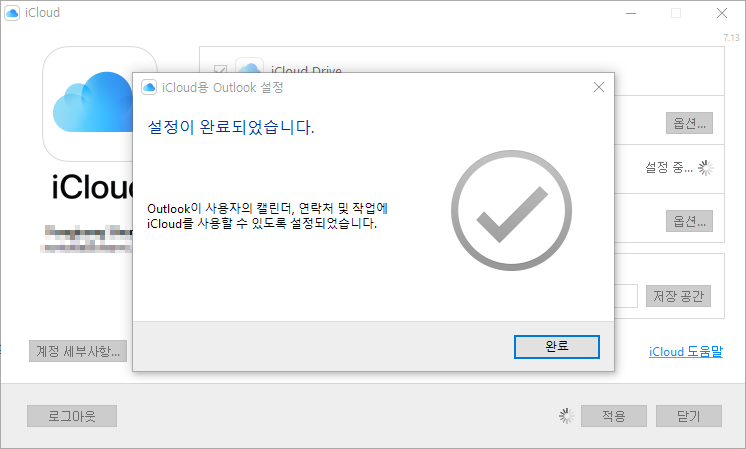Click the loading spinner beside 적용
Screen dimensions: 746x449
coord(566,416)
